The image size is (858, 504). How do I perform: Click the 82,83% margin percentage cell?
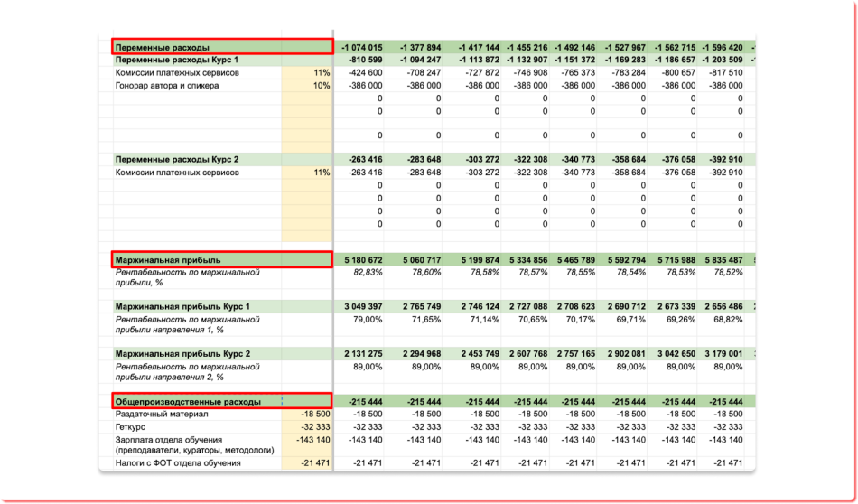click(367, 272)
